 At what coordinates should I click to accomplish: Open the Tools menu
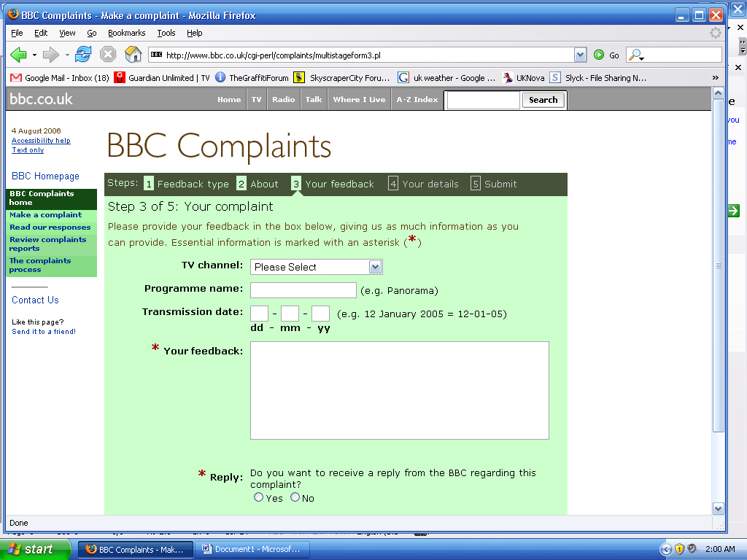(166, 33)
